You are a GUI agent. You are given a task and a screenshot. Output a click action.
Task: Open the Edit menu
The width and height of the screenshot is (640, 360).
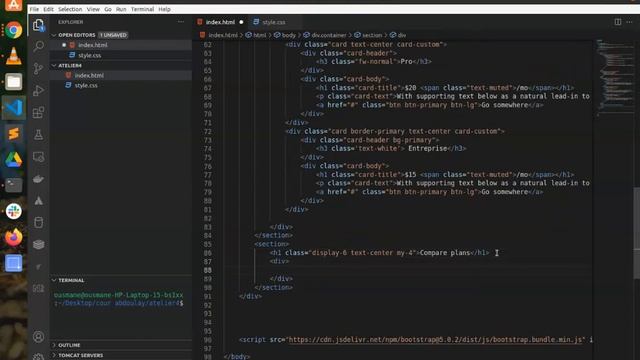tap(49, 9)
